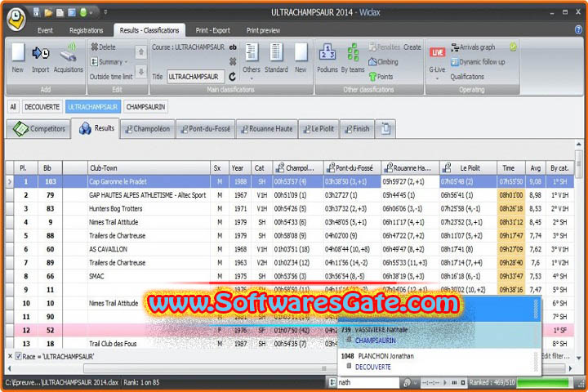The image size is (588, 392).
Task: Open Qualifications in Operating group
Action: (x=467, y=77)
